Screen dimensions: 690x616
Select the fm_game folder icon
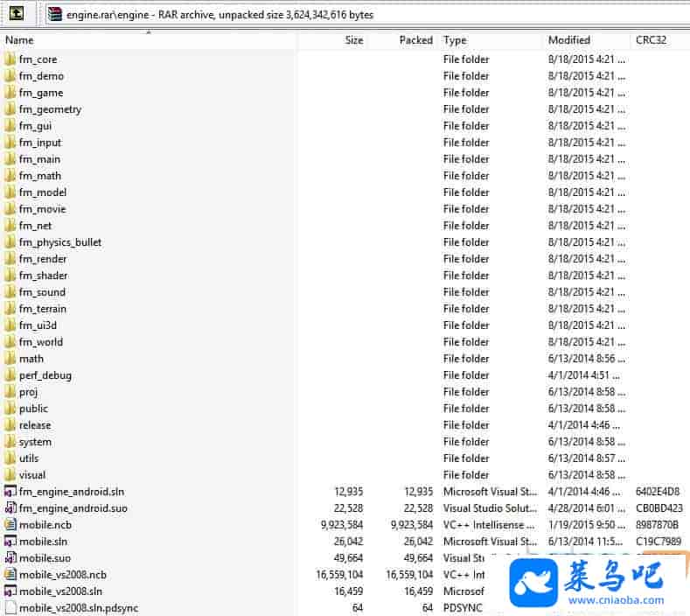click(x=10, y=93)
